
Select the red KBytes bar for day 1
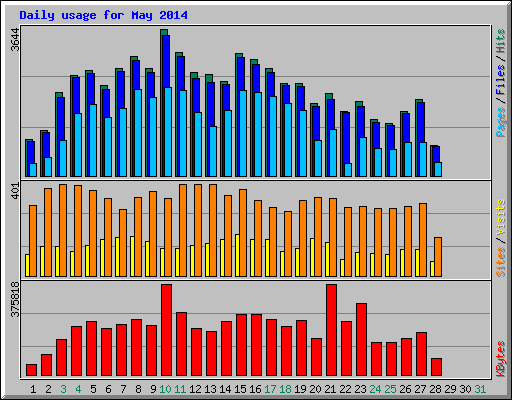[x=31, y=370]
